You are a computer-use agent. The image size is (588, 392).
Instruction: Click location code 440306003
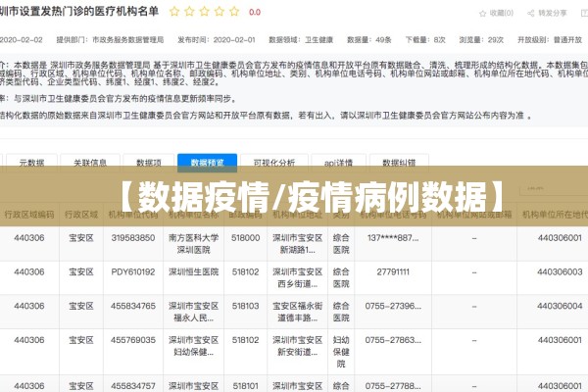(560, 272)
